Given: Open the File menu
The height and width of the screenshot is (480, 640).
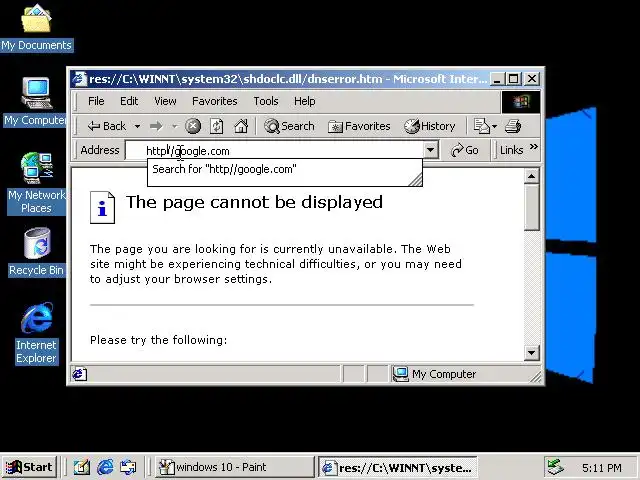Looking at the screenshot, I should tap(96, 101).
